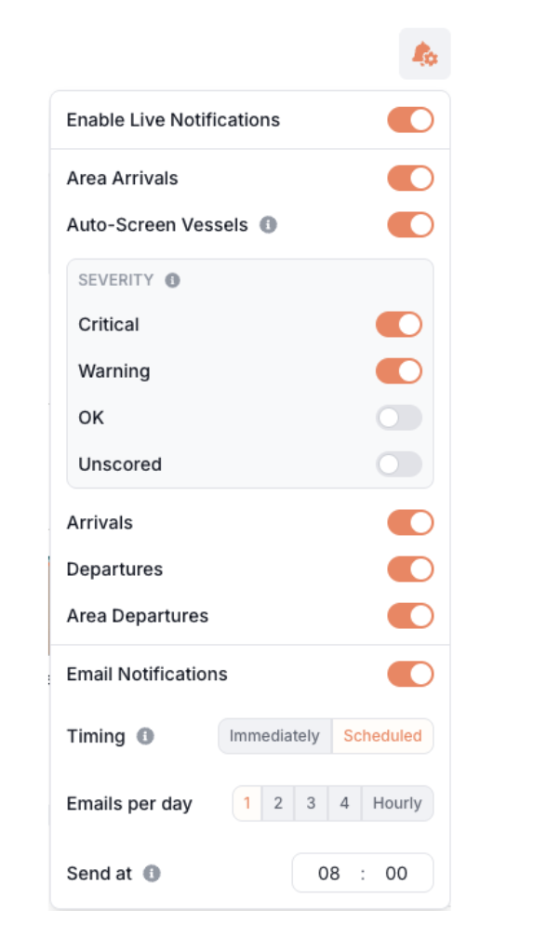The height and width of the screenshot is (951, 560).
Task: Click the hour field in Send at
Action: 329,874
